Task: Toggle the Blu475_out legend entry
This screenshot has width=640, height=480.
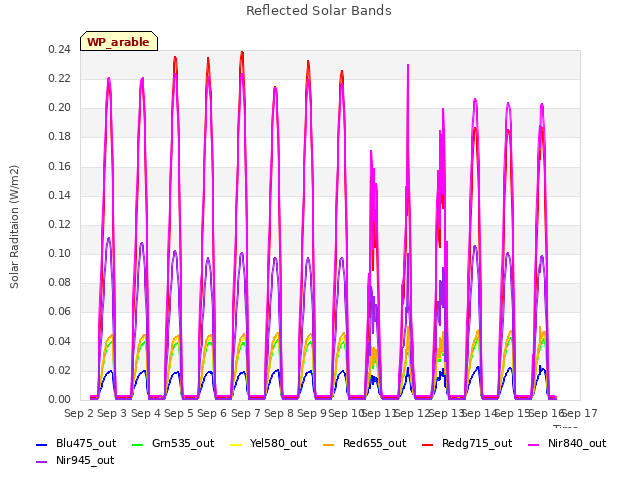Action: pyautogui.click(x=76, y=443)
